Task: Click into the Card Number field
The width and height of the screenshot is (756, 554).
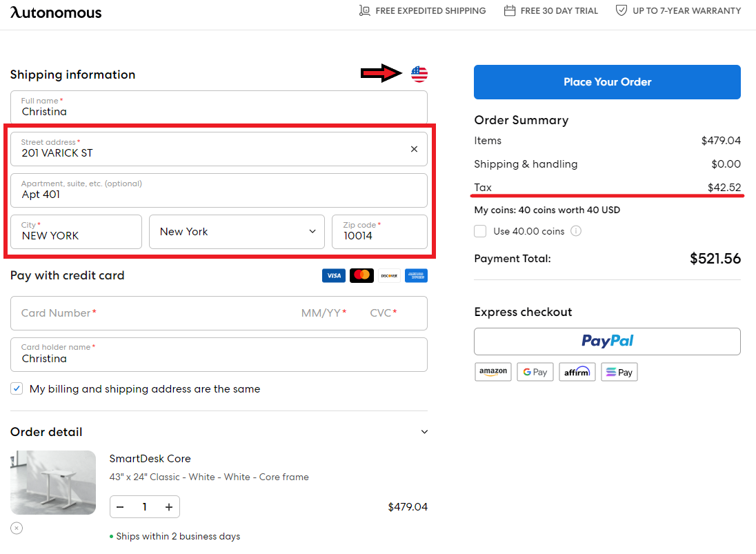Action: point(152,313)
